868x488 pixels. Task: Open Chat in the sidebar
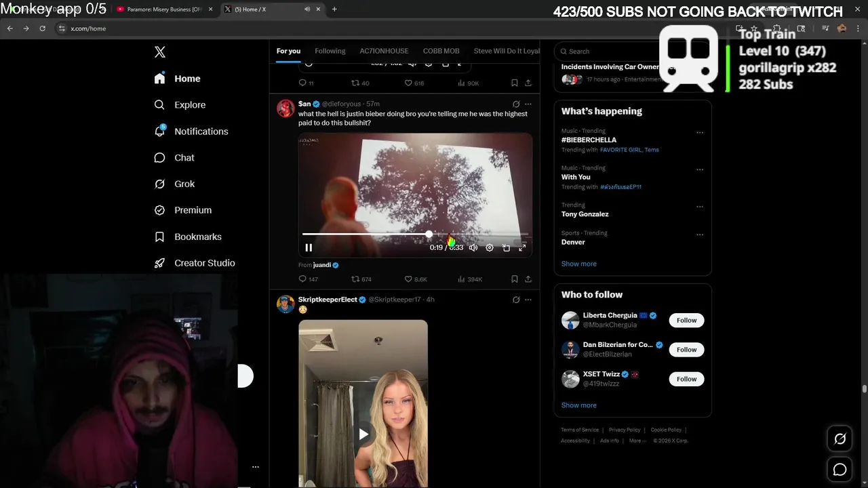174,158
